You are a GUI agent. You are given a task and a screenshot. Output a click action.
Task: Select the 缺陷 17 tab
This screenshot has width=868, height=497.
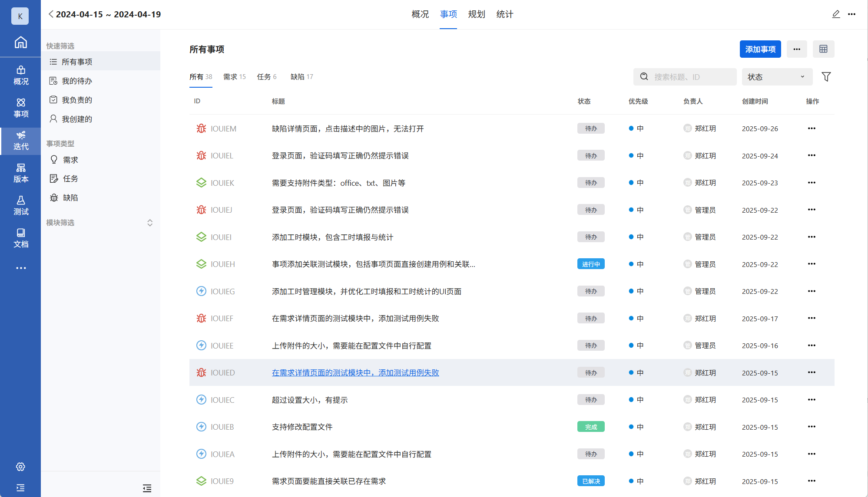pos(301,77)
